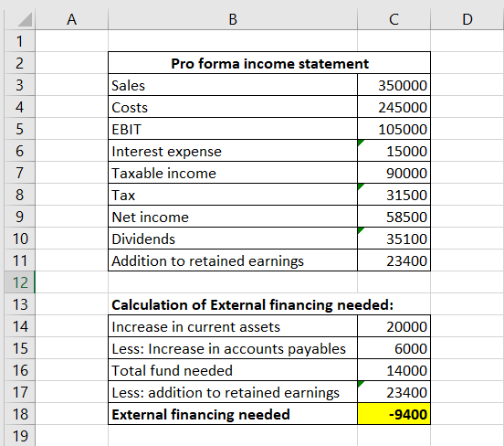
Task: Click 'Calculation of External financing needed:' heading
Action: point(252,304)
